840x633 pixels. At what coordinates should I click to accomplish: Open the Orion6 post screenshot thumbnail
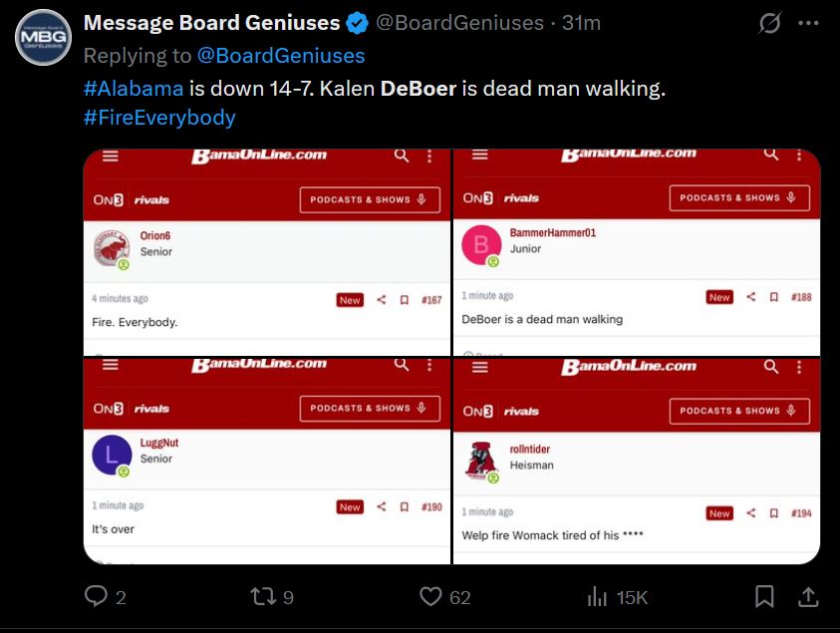pyautogui.click(x=267, y=252)
